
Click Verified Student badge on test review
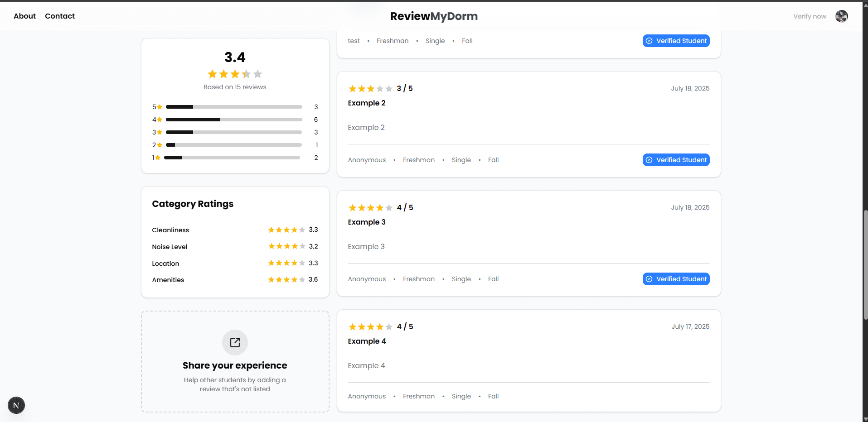(676, 41)
